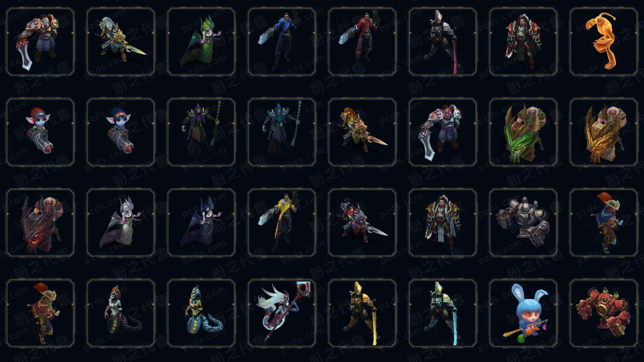Open the red-coat Lucian skin tile
Viewport: 644px width, 362px height.
tap(362, 42)
